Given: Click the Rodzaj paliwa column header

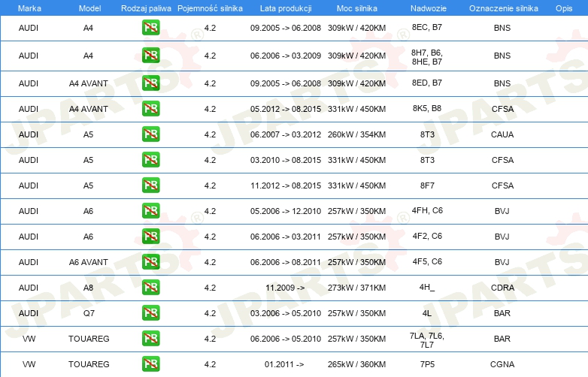Looking at the screenshot, I should (146, 8).
